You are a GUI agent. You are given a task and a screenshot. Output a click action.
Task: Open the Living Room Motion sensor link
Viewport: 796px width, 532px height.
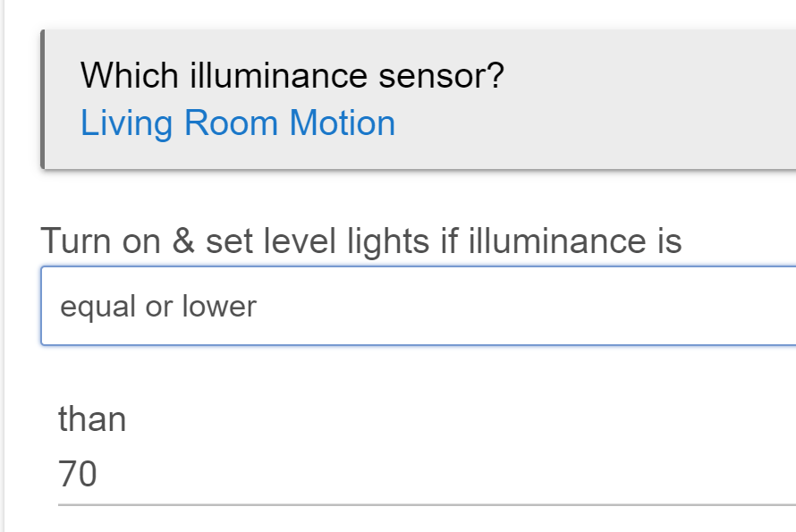click(x=238, y=123)
